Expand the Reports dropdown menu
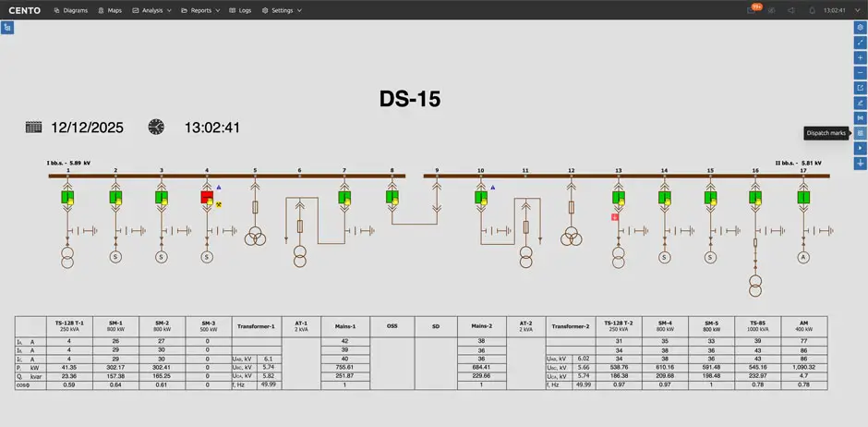Screen dimensions: 868x427 tap(200, 10)
